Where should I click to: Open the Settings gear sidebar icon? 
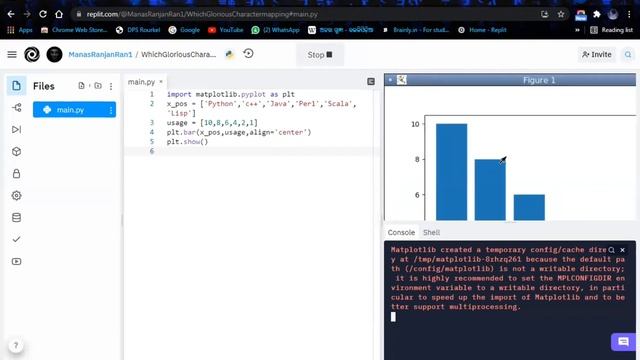(16, 196)
